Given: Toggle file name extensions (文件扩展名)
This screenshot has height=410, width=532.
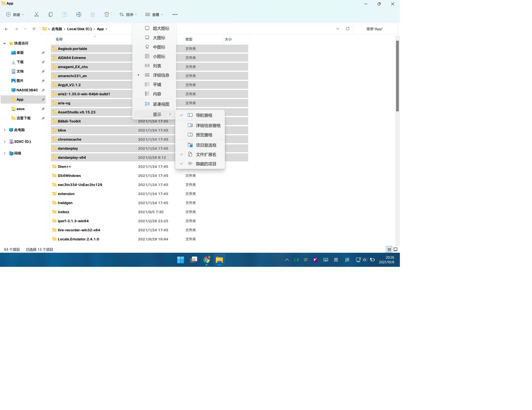Looking at the screenshot, I should tap(200, 155).
